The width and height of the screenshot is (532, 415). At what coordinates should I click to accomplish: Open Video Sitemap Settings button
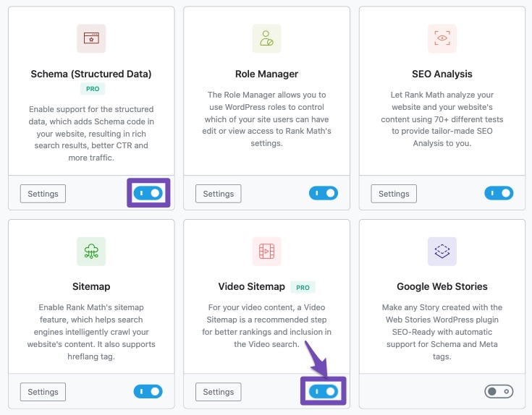tap(219, 392)
